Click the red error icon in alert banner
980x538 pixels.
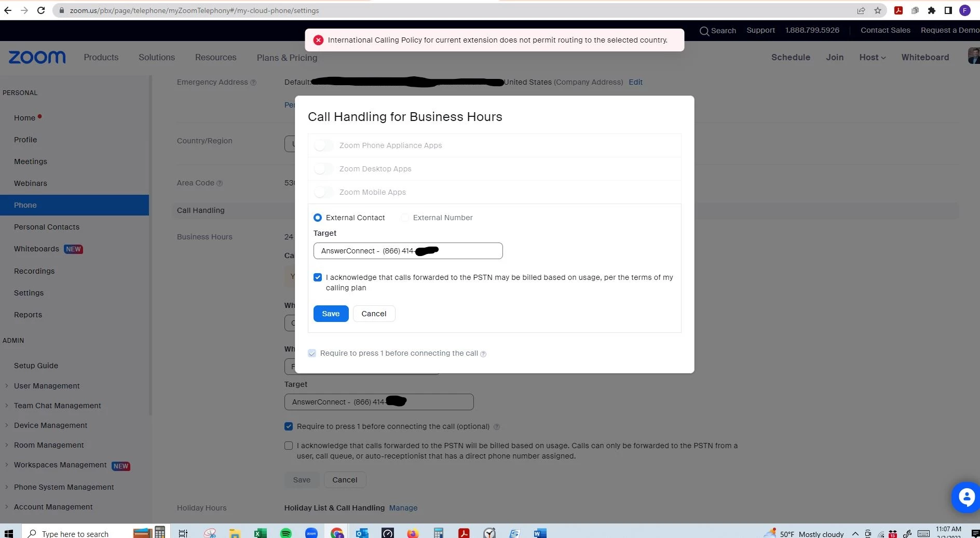319,40
